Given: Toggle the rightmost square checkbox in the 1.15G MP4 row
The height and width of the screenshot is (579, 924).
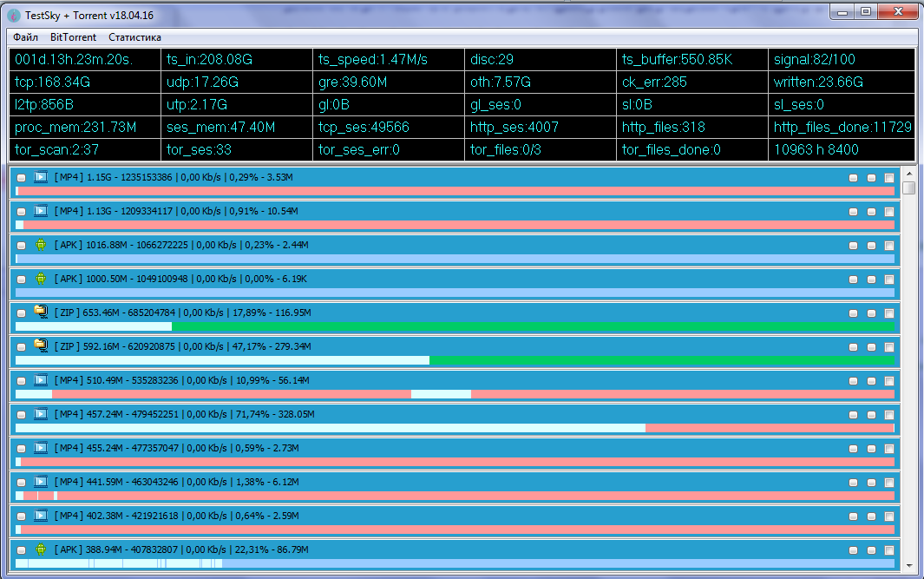Looking at the screenshot, I should point(889,178).
